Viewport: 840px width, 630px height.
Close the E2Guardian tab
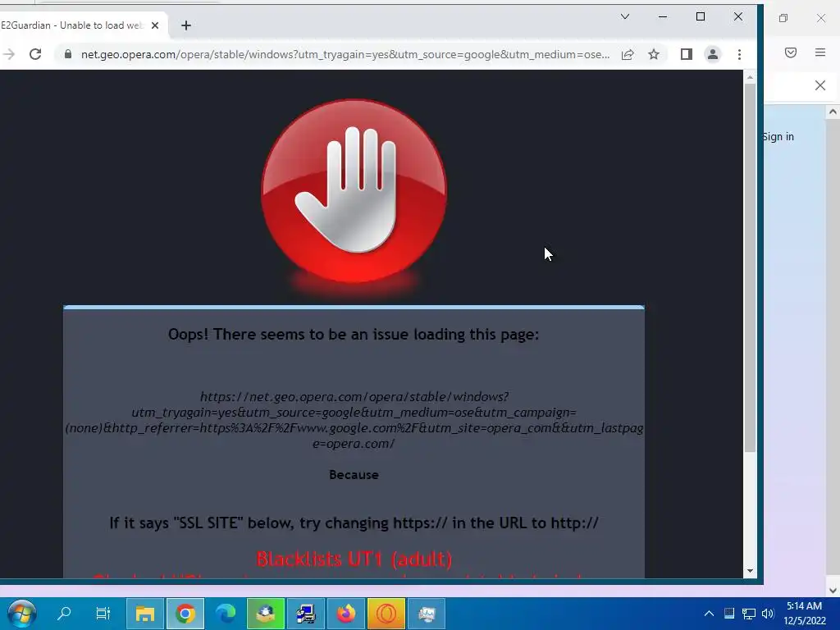tap(155, 25)
